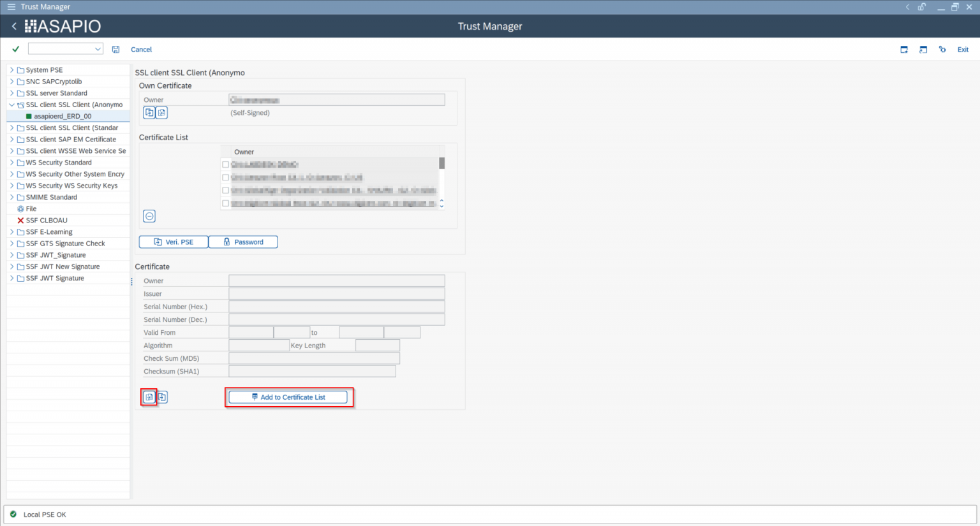Click Exit in the toolbar
Screen dimensions: 980x526
tap(963, 49)
